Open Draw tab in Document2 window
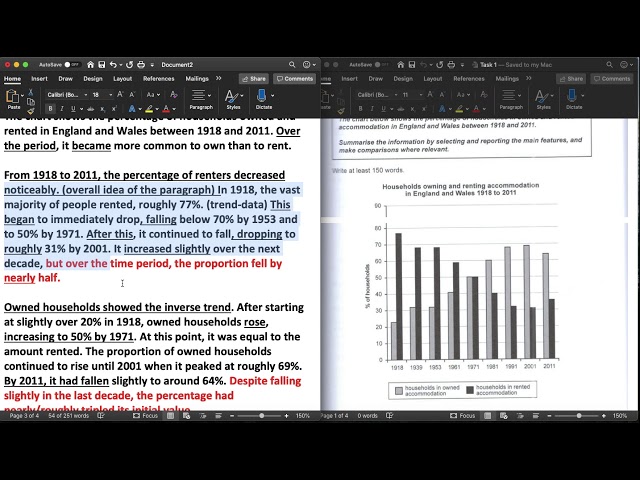Screen dimensions: 640x480 (x=65, y=78)
